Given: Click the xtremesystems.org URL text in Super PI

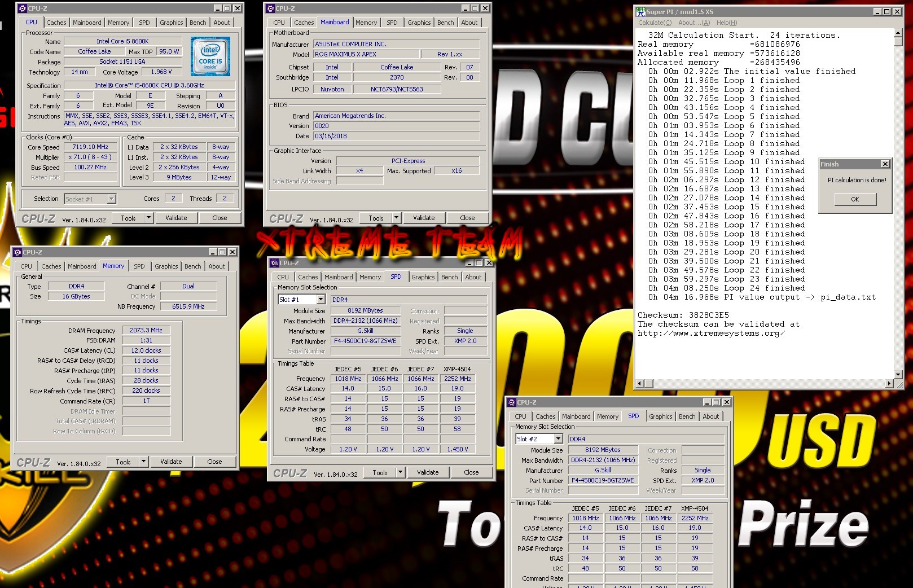Looking at the screenshot, I should (x=712, y=333).
